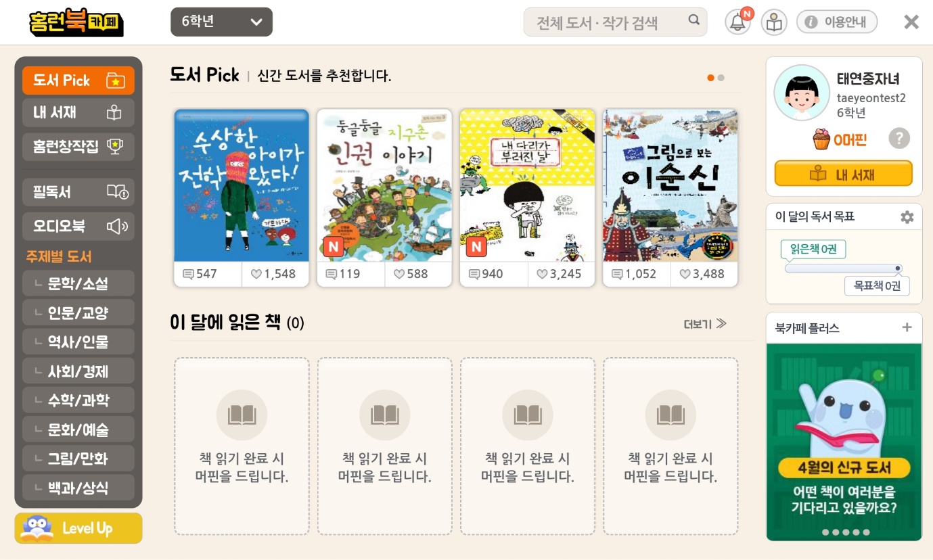933x560 pixels.
Task: Open the bookshelf icon beside the bell
Action: click(774, 22)
